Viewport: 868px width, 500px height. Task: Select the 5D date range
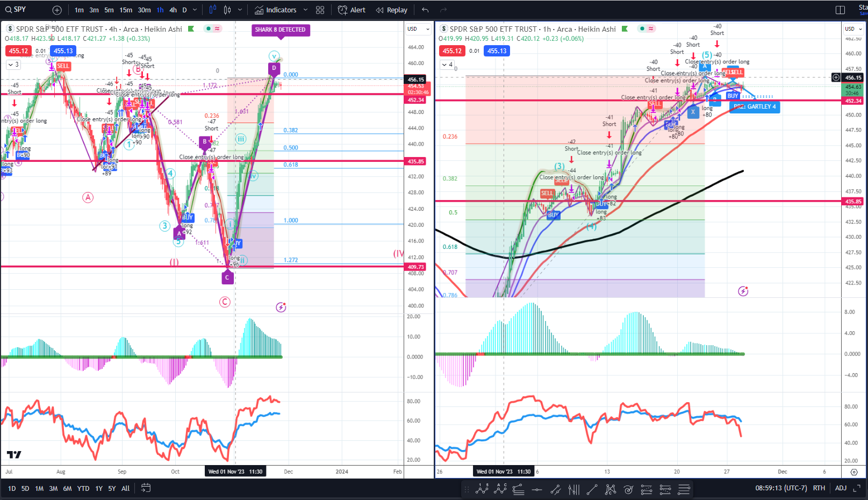point(25,489)
